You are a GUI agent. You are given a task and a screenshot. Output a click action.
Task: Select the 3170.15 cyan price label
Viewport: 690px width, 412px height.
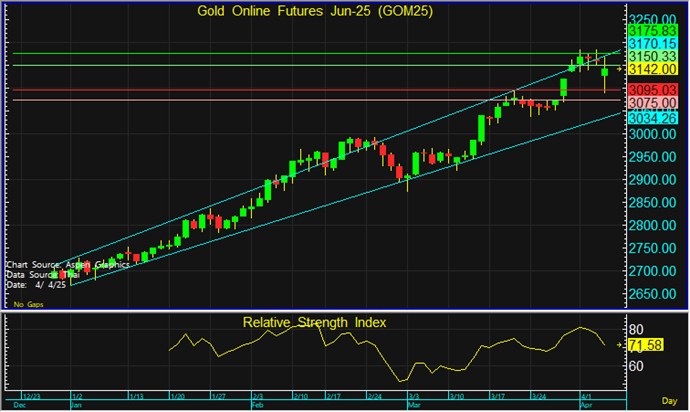coord(653,44)
